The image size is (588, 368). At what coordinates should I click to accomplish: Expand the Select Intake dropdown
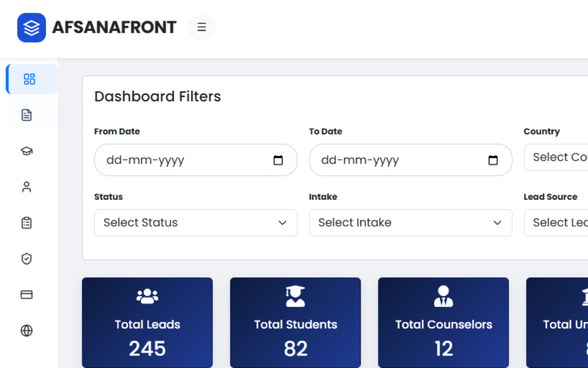pos(411,222)
